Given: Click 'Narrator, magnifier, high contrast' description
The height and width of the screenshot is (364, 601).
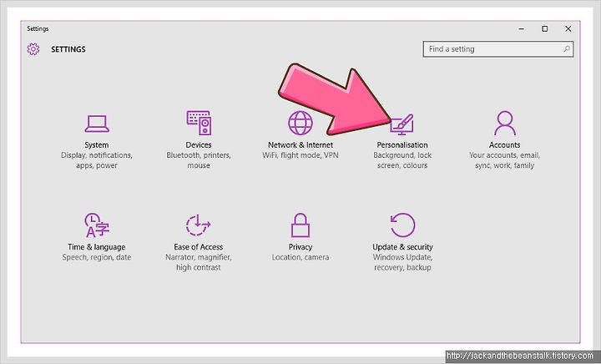Looking at the screenshot, I should (198, 262).
